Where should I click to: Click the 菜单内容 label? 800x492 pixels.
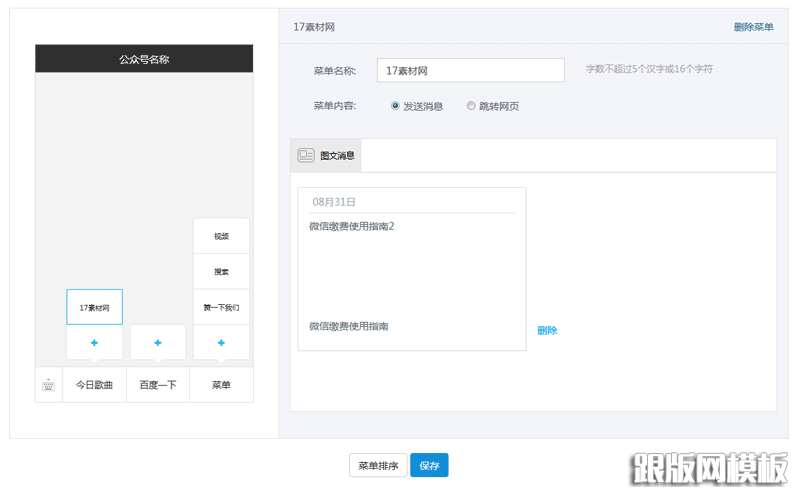(335, 106)
